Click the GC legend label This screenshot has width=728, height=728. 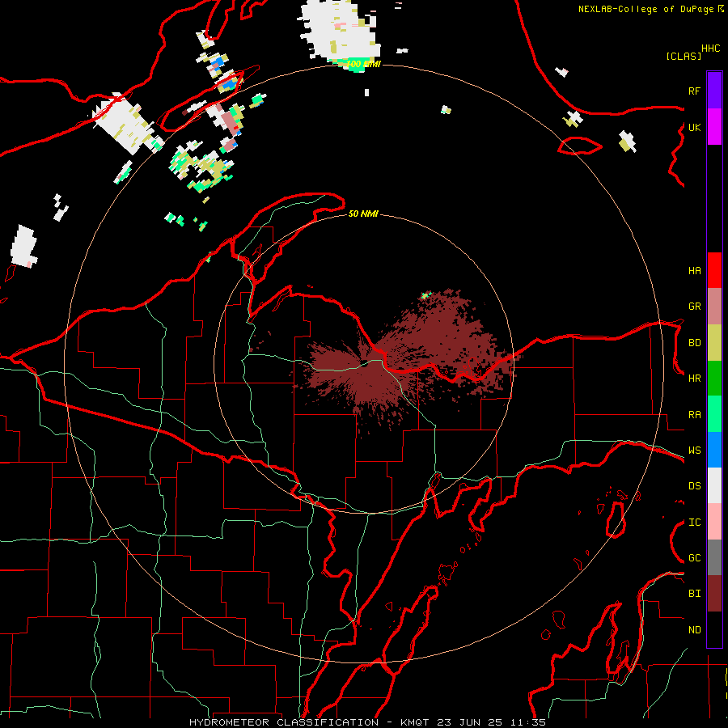point(694,558)
